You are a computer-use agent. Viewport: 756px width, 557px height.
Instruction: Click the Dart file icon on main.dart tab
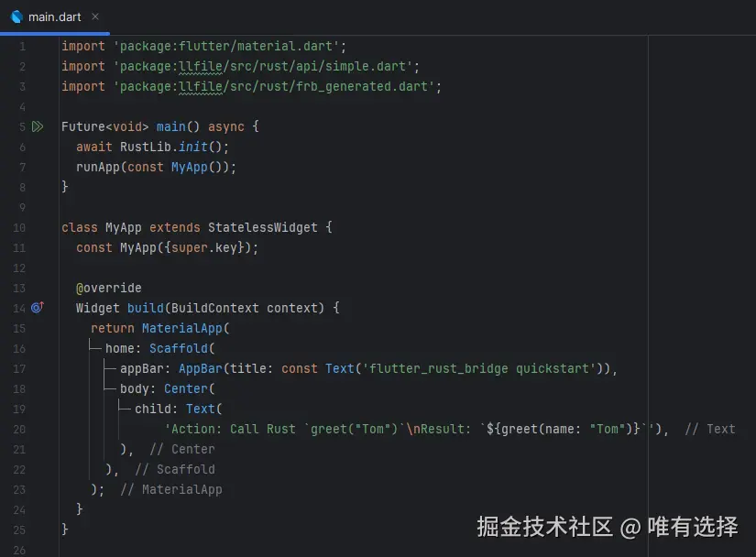point(16,16)
